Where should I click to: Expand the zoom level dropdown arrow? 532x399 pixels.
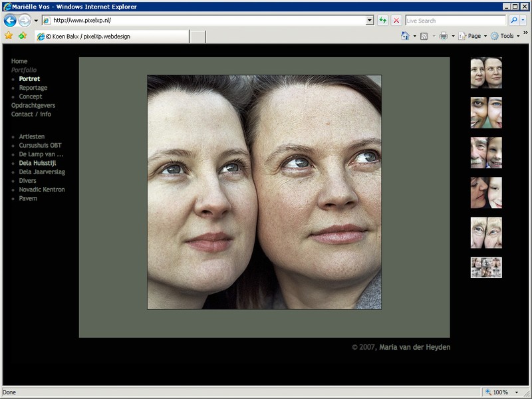pos(517,392)
